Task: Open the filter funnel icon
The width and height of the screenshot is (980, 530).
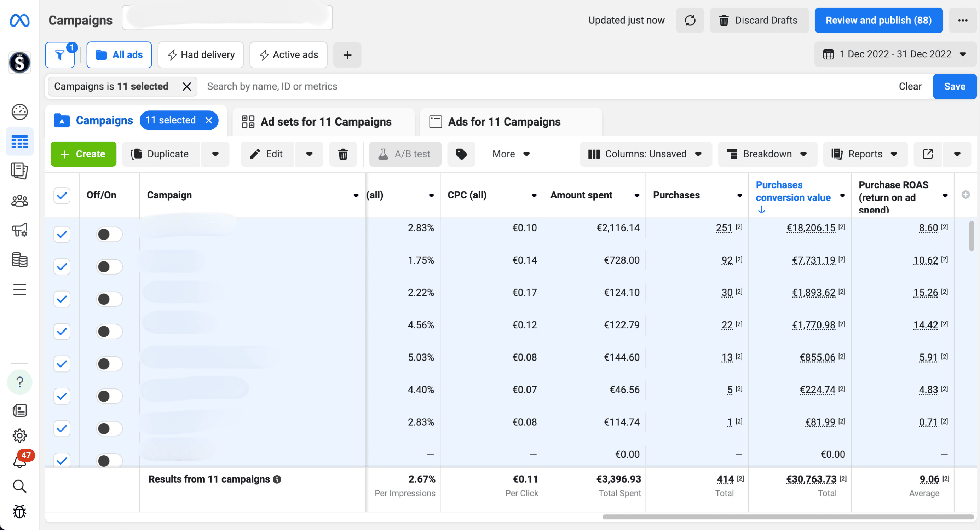Action: click(60, 55)
